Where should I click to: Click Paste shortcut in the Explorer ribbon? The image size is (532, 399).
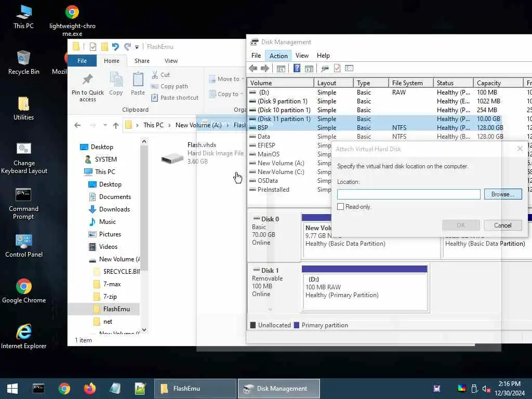(175, 98)
